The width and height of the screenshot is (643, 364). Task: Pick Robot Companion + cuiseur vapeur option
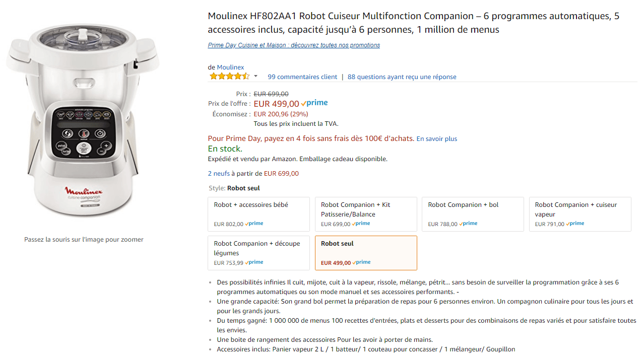click(x=580, y=214)
